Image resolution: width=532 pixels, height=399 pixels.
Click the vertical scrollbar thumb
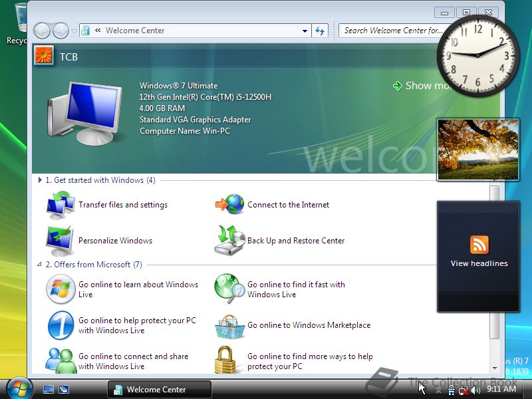[495, 261]
